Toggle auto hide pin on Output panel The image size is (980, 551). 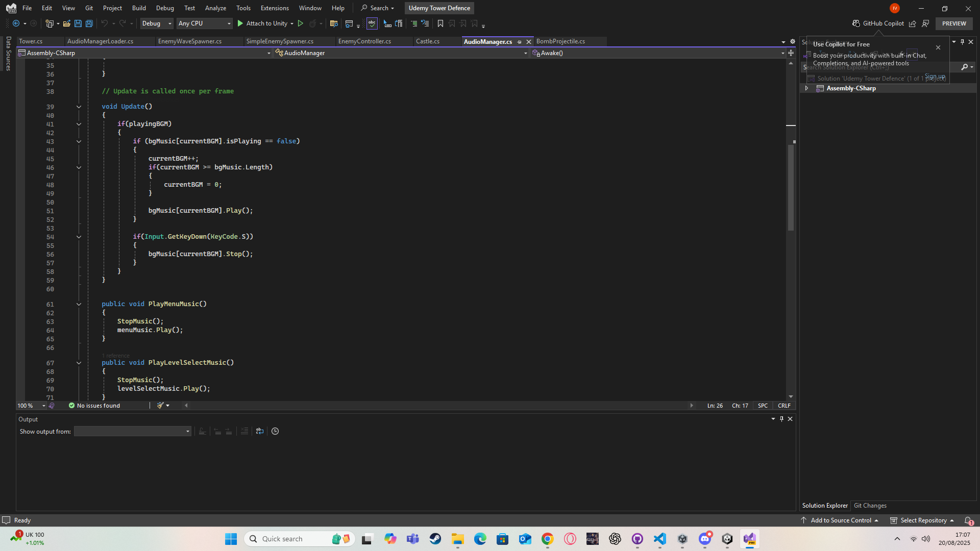[781, 419]
